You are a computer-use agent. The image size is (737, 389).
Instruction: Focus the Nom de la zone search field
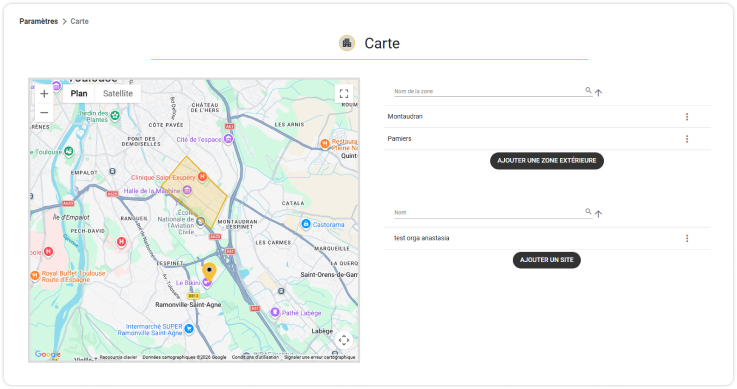489,91
